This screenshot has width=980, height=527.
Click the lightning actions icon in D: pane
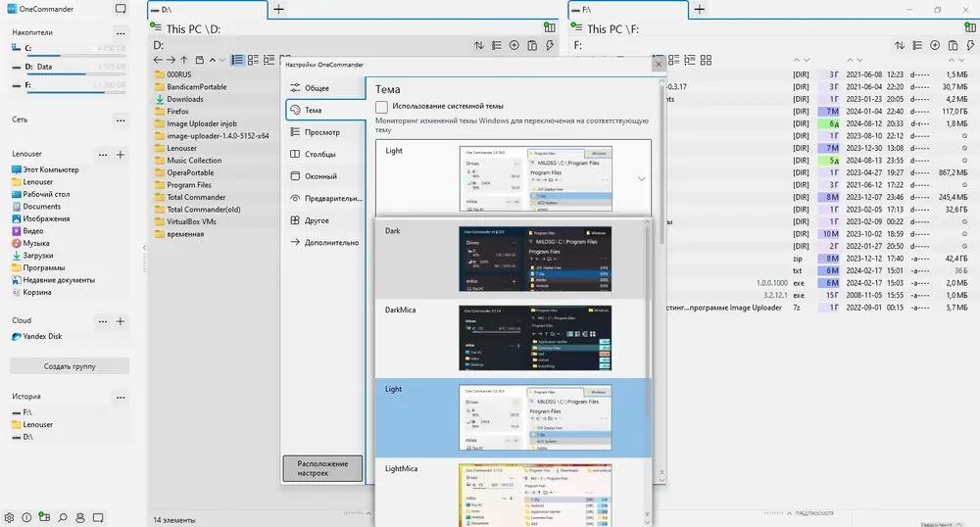[550, 45]
